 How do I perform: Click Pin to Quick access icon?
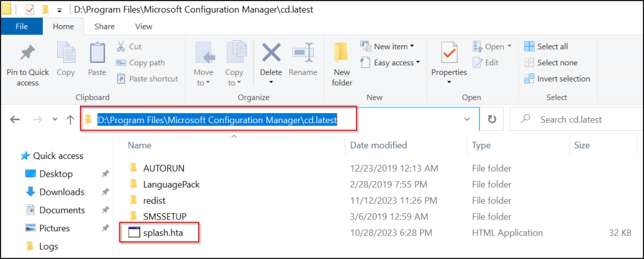pos(28,53)
